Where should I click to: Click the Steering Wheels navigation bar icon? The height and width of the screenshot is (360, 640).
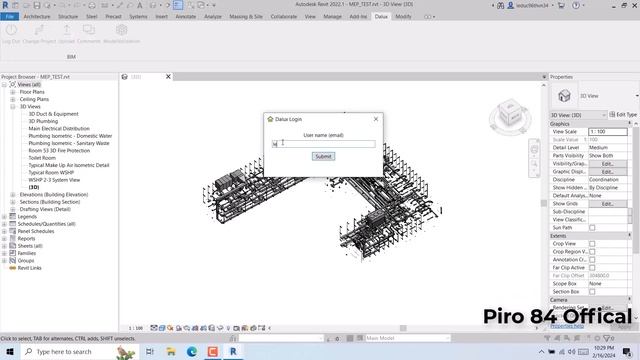coord(534,149)
